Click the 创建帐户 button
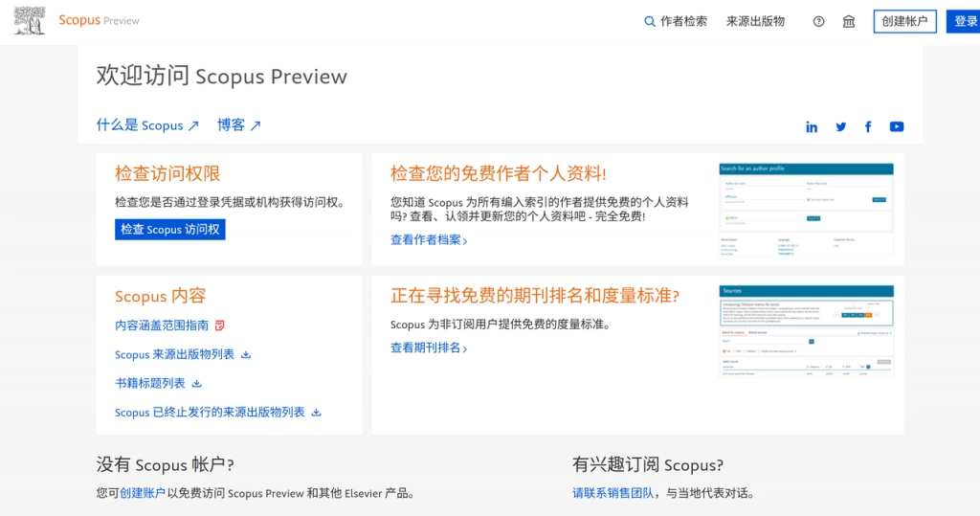The width and height of the screenshot is (980, 516). (x=905, y=21)
